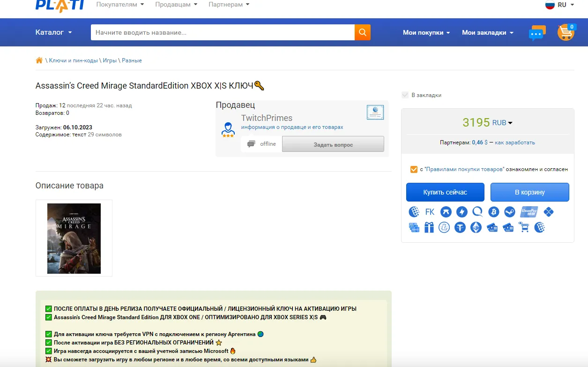Open the 'Каталог' dropdown
This screenshot has height=367, width=588.
coord(53,32)
